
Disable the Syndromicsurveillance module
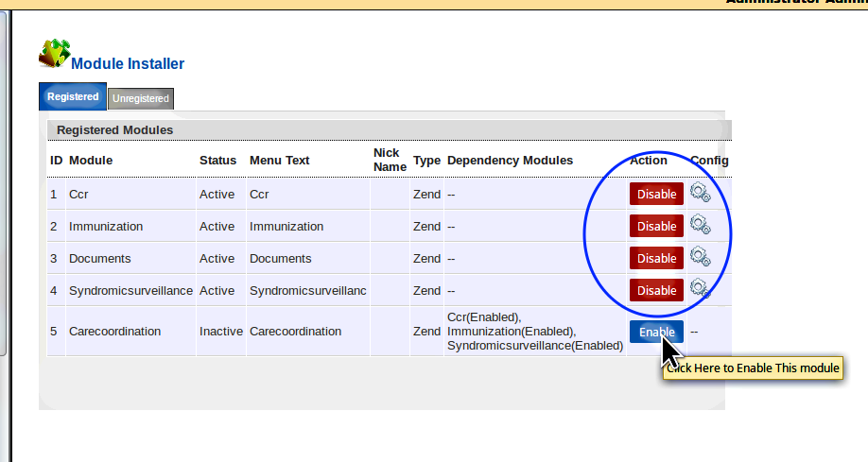coord(656,290)
